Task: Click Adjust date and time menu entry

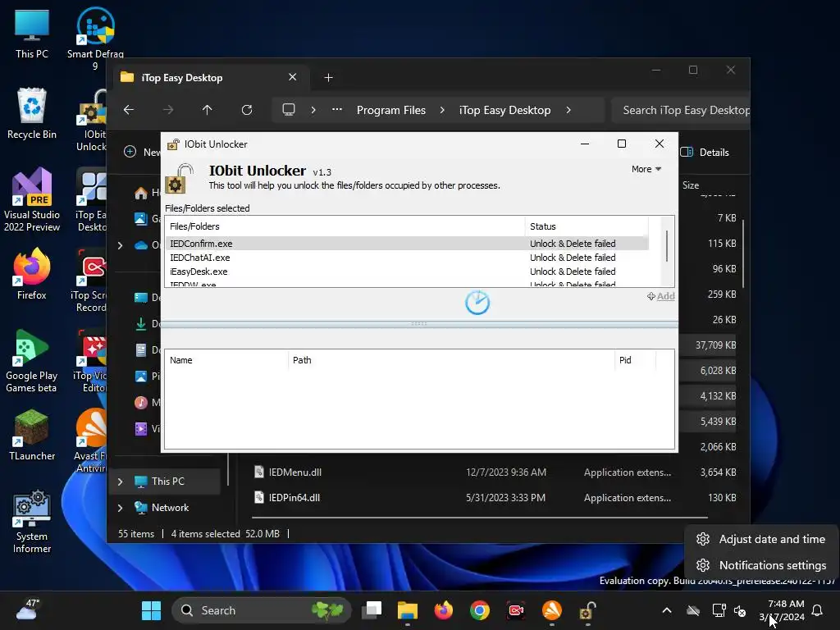Action: pyautogui.click(x=762, y=539)
